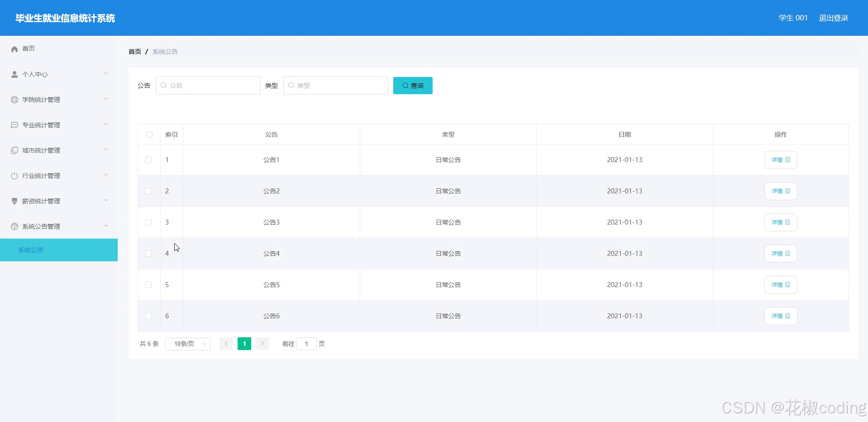Viewport: 868px width, 422px height.
Task: Expand the 专业统计管理 menu chevron
Action: coord(106,124)
